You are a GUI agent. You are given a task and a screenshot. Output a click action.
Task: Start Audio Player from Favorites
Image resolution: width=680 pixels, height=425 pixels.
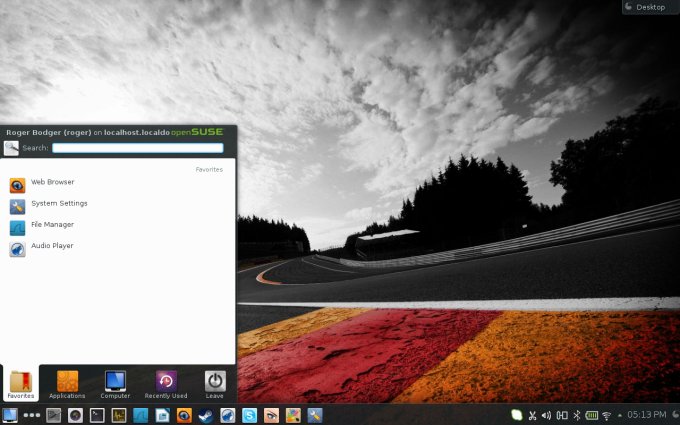51,246
